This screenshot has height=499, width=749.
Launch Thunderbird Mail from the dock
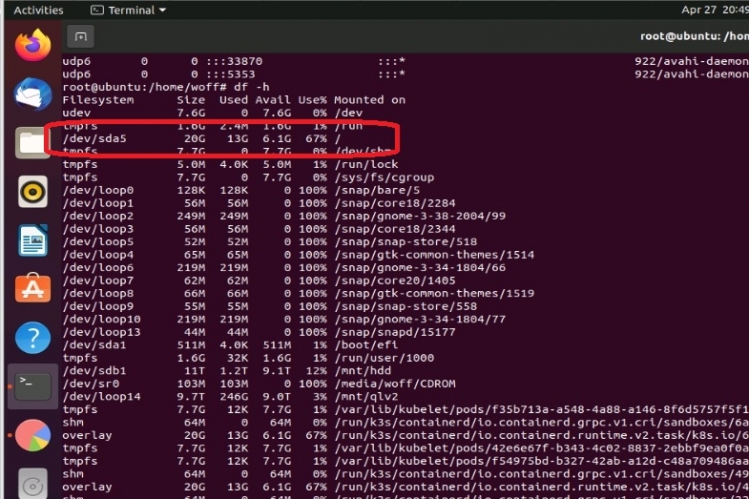coord(32,94)
